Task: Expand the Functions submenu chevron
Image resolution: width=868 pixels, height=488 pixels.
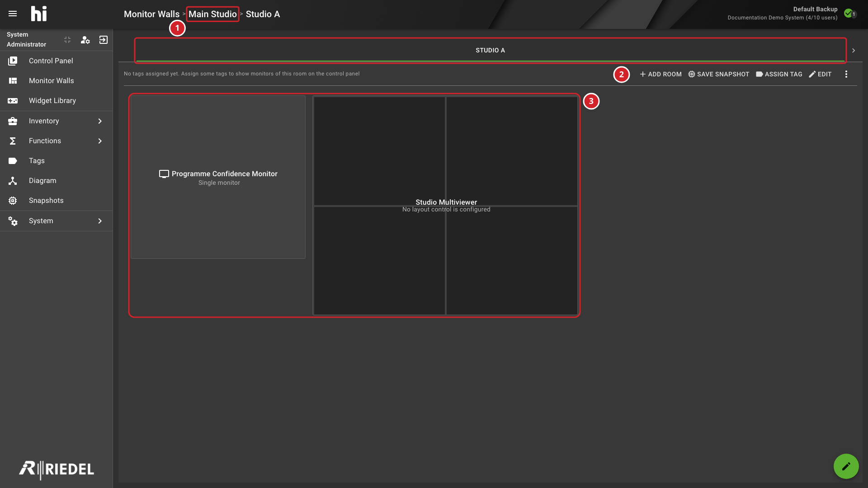Action: click(100, 141)
